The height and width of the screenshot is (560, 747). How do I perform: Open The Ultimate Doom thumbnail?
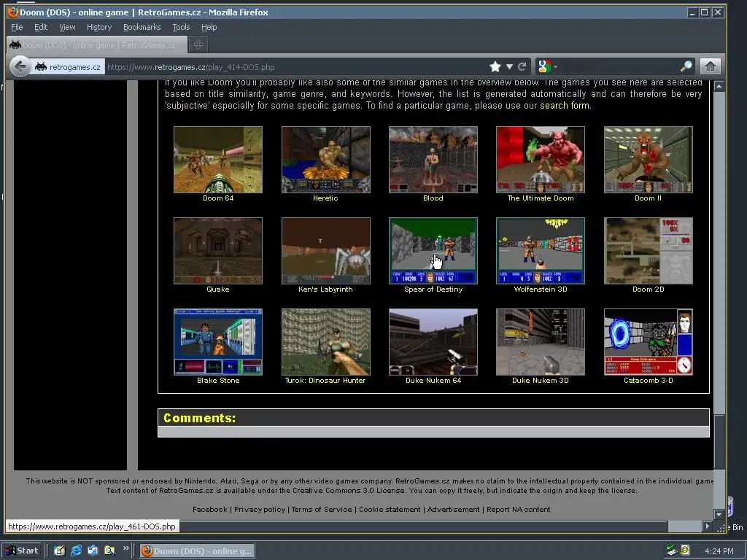(x=541, y=160)
